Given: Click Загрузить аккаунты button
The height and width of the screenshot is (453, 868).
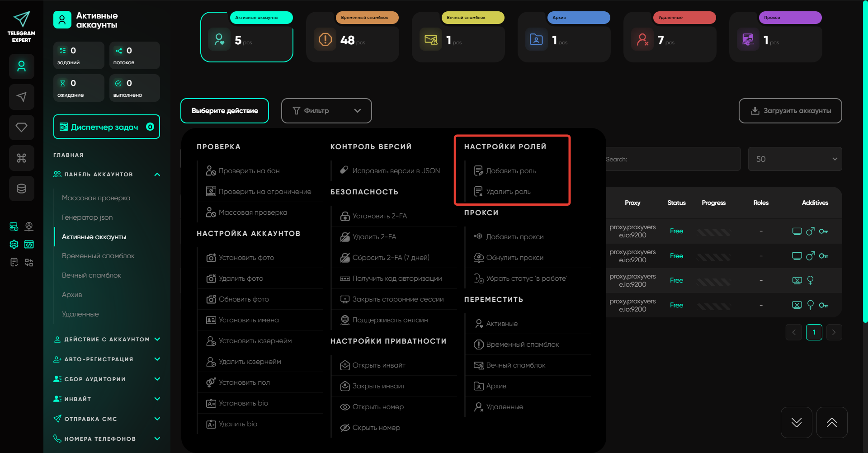Looking at the screenshot, I should 790,111.
